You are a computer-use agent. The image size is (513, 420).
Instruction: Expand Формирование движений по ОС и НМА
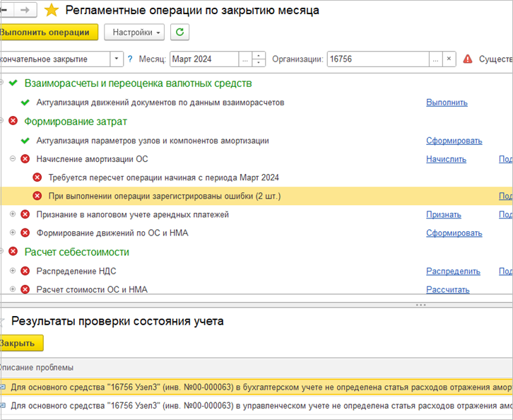point(12,233)
